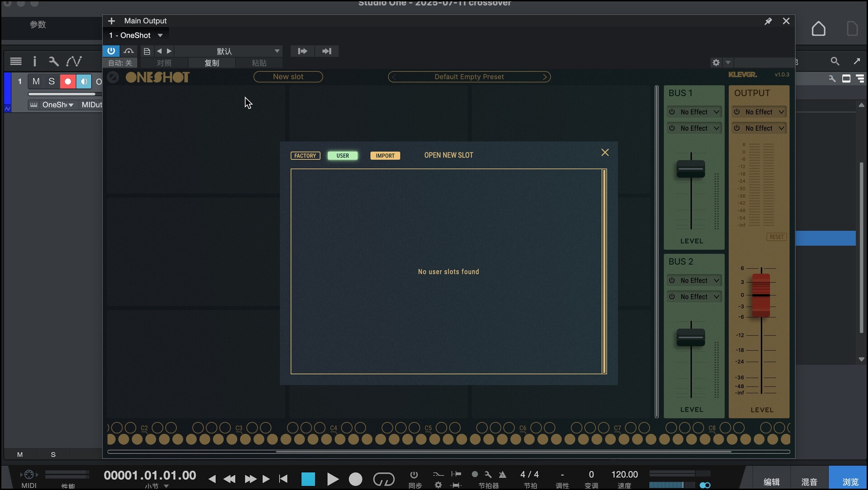Toggle track 1 monitor button
Screen dimensions: 868x490
point(84,81)
